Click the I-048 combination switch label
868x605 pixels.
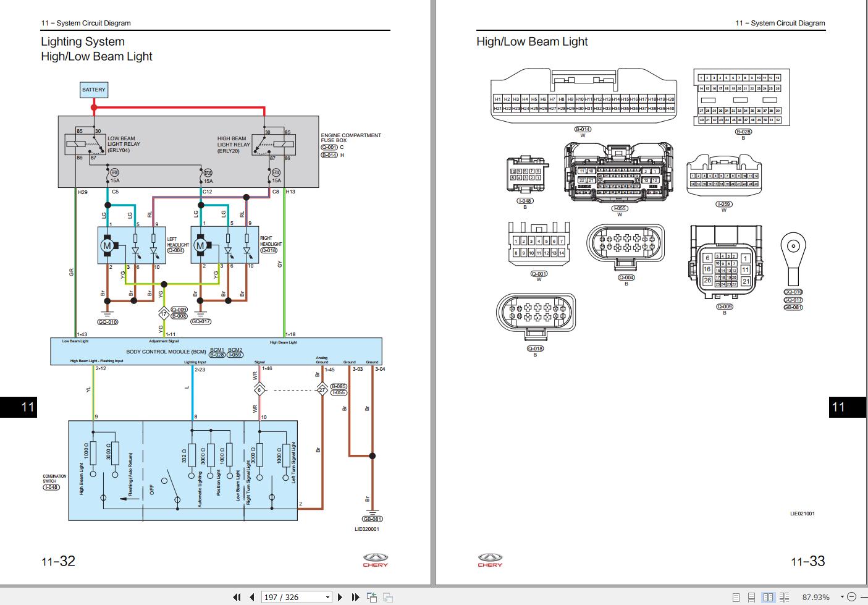click(x=51, y=486)
